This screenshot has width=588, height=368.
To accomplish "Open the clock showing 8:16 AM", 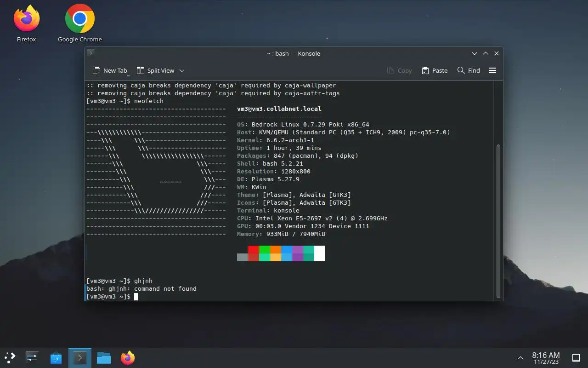I will click(546, 358).
